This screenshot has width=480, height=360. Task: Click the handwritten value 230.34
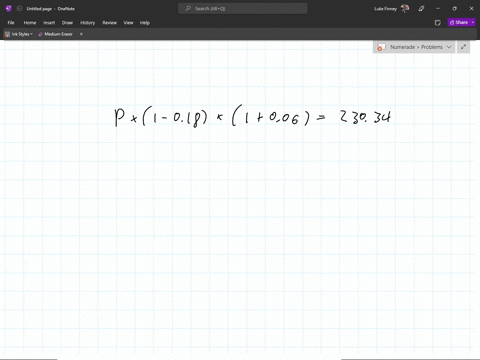[x=365, y=117]
